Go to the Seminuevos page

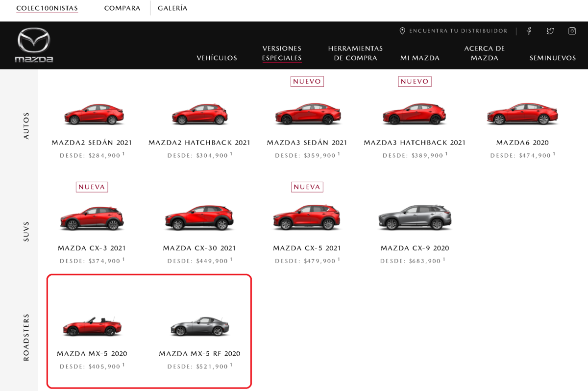[x=553, y=58]
